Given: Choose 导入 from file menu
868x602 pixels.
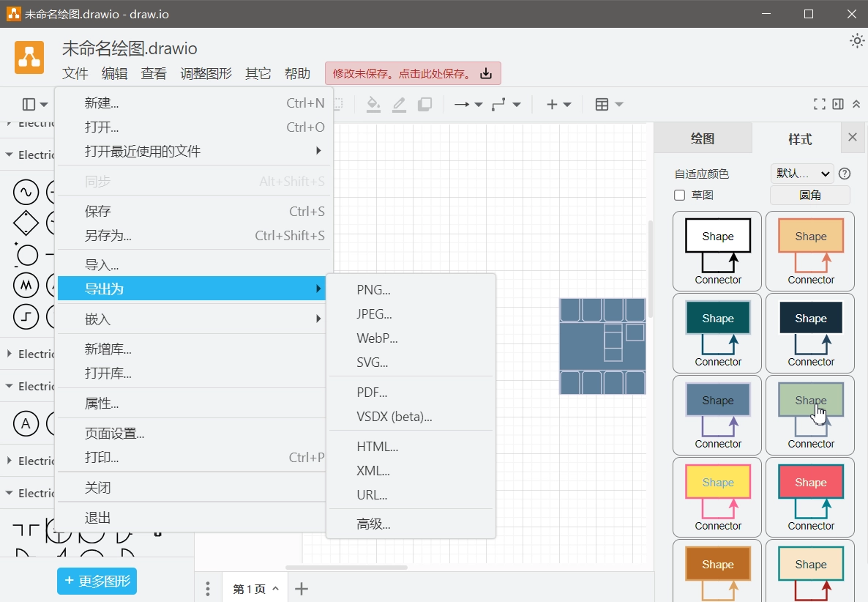Looking at the screenshot, I should tap(194, 264).
